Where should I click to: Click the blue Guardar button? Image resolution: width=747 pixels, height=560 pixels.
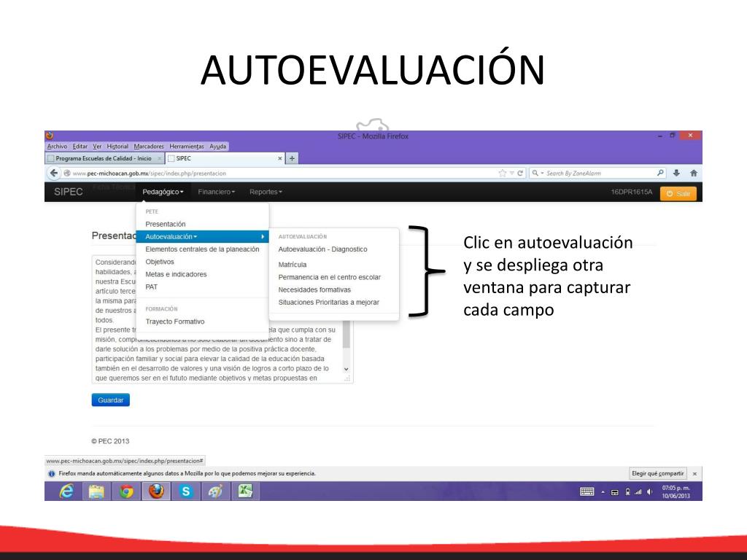pyautogui.click(x=111, y=400)
